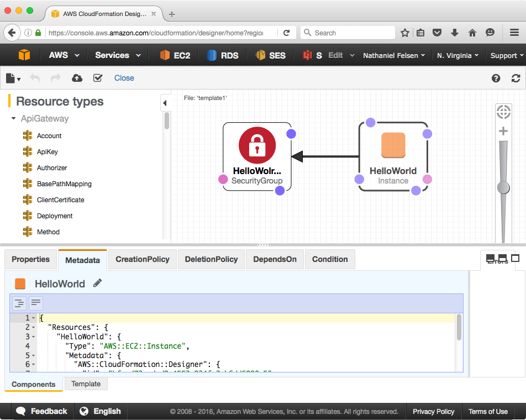
Task: Change language via English button
Action: coord(101,411)
